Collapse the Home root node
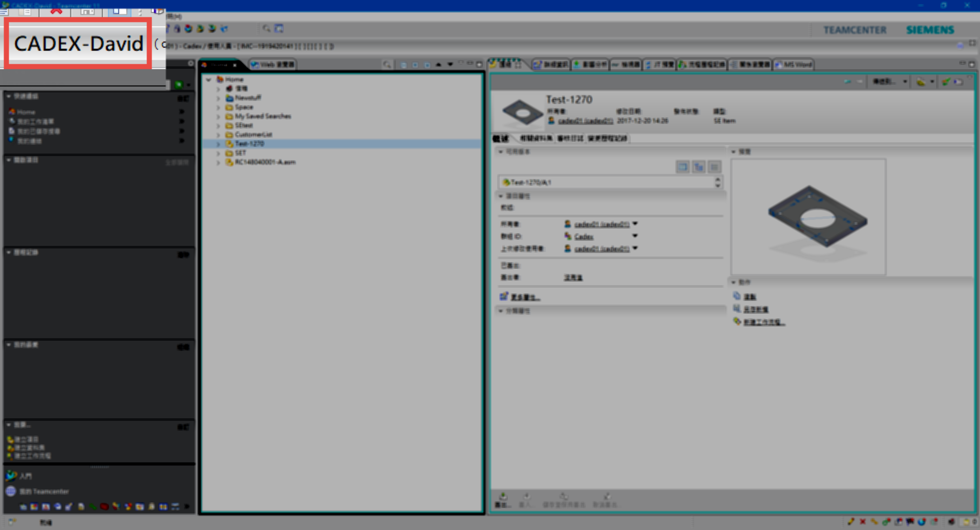The width and height of the screenshot is (980, 530). click(x=209, y=80)
